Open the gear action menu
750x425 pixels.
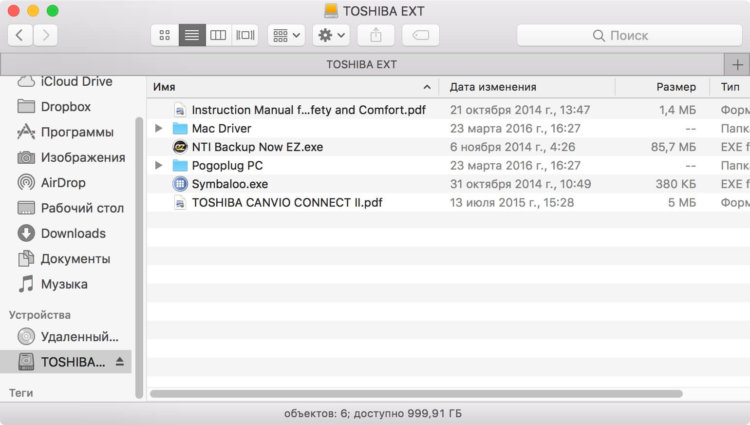(331, 35)
